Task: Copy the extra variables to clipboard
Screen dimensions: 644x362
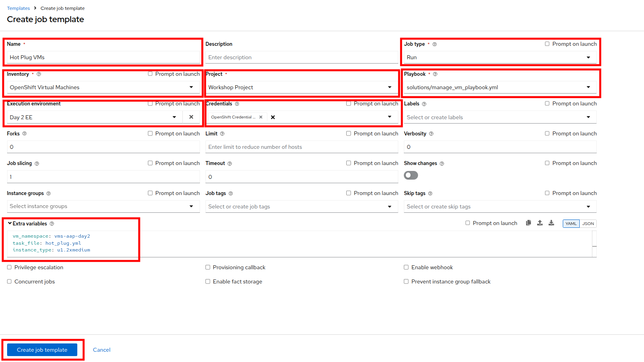Action: click(x=528, y=223)
